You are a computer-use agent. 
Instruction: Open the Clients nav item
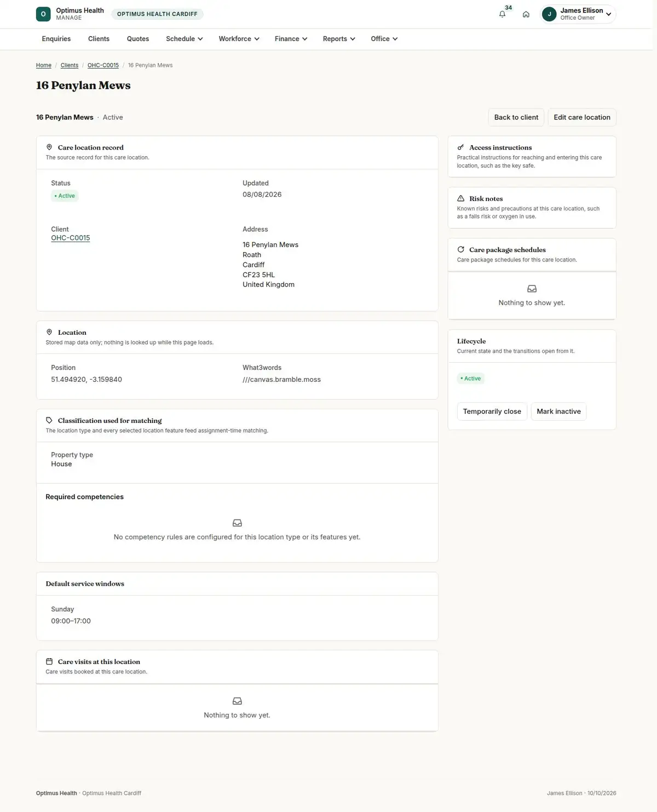[x=99, y=39]
